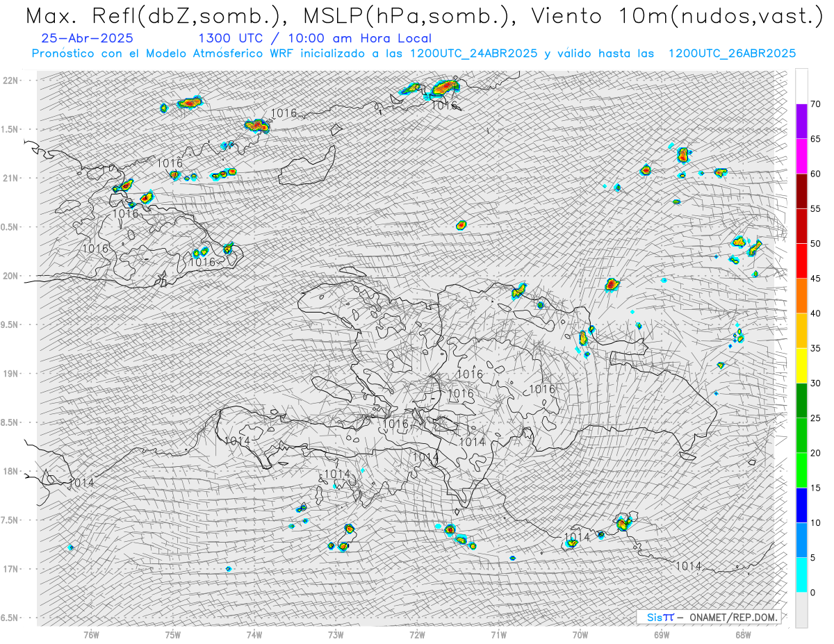This screenshot has height=644, width=834.
Task: Click the '35' label on the color scale
Action: click(x=815, y=349)
